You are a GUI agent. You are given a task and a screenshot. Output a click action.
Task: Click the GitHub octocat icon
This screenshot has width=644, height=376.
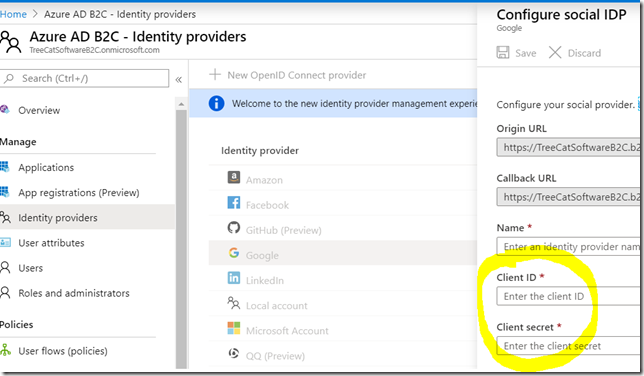click(234, 227)
